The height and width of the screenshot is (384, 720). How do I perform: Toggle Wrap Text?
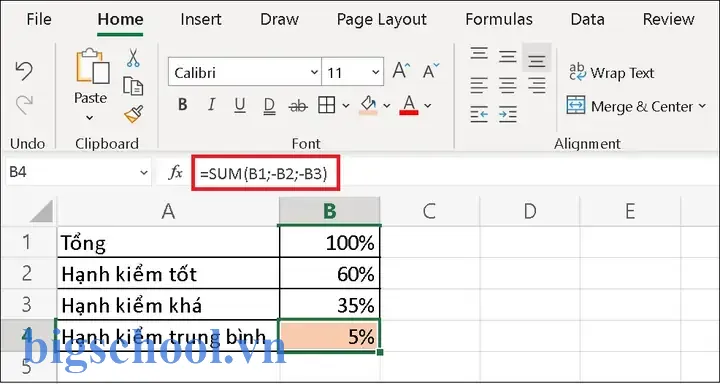click(x=612, y=73)
